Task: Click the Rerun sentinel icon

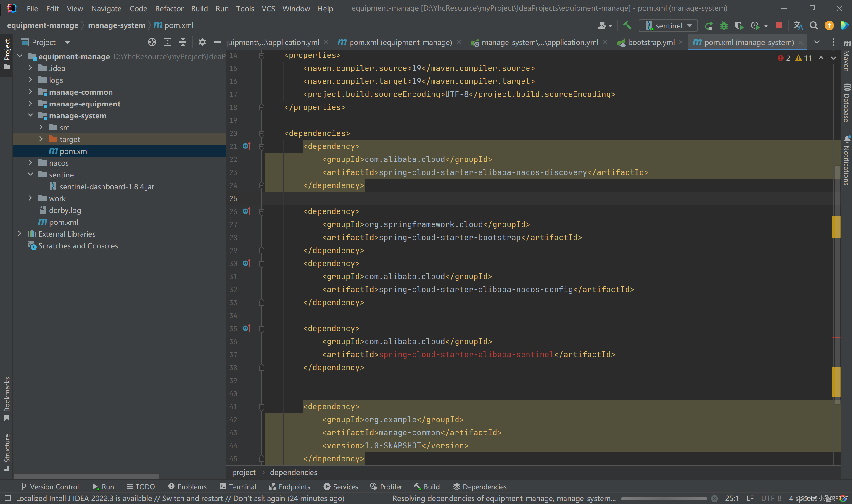Action: 709,26
